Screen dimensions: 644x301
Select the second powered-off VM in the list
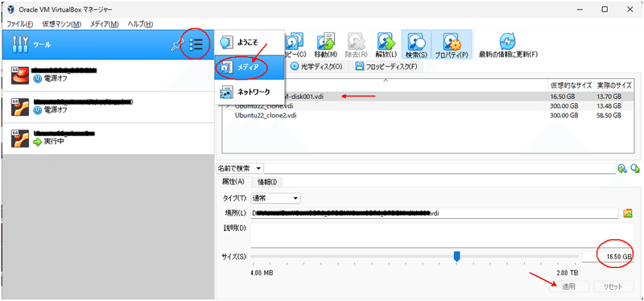pos(108,107)
